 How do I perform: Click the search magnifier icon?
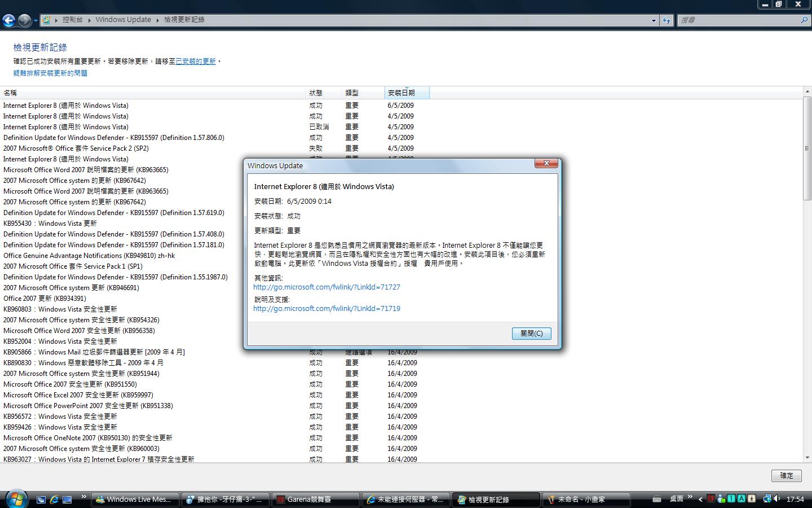click(804, 20)
